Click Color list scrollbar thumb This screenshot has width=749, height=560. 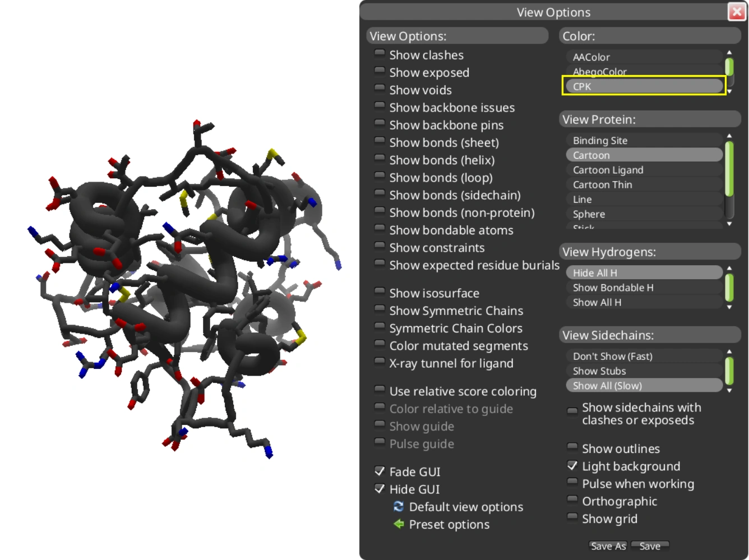pos(729,67)
